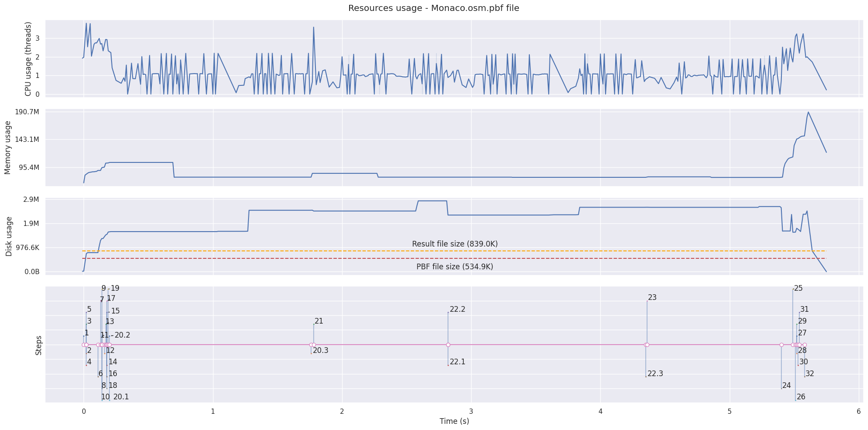Click the x-axis tick label 5
868x430 pixels.
tap(730, 412)
